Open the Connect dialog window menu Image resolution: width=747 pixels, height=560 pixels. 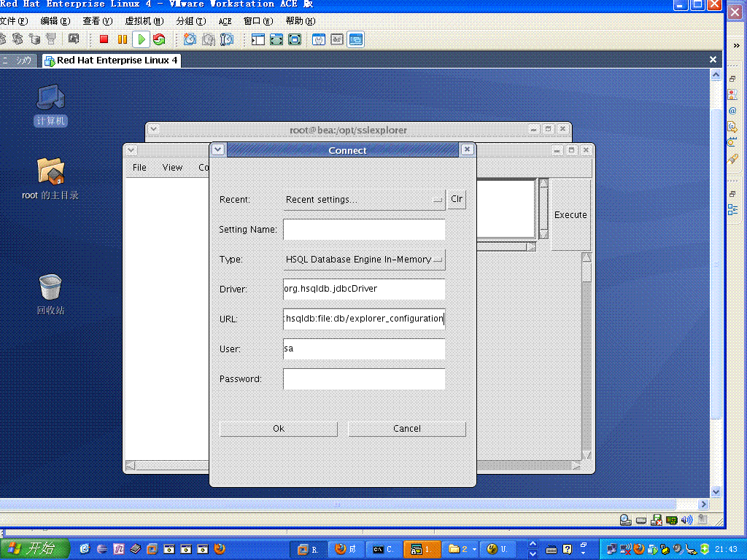click(x=217, y=149)
